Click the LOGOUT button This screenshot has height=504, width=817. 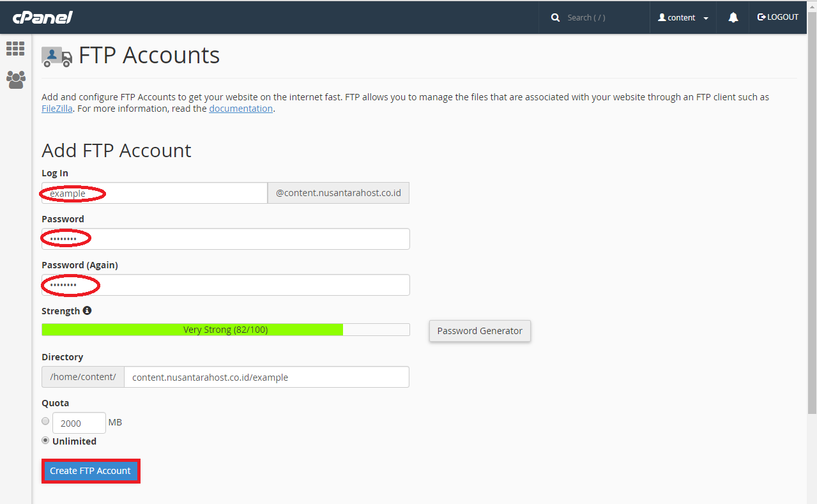coord(777,17)
